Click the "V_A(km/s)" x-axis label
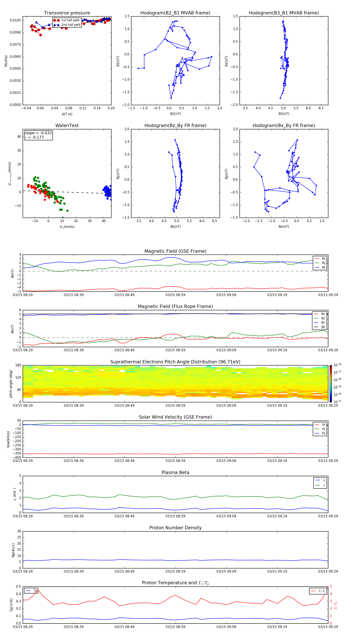The width and height of the screenshot is (351, 644). click(x=67, y=227)
